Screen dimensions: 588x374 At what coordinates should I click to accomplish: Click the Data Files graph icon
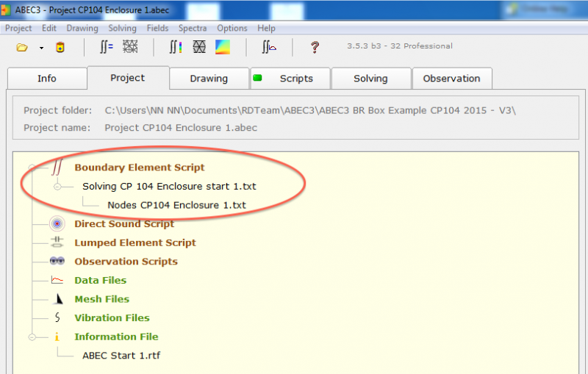57,280
